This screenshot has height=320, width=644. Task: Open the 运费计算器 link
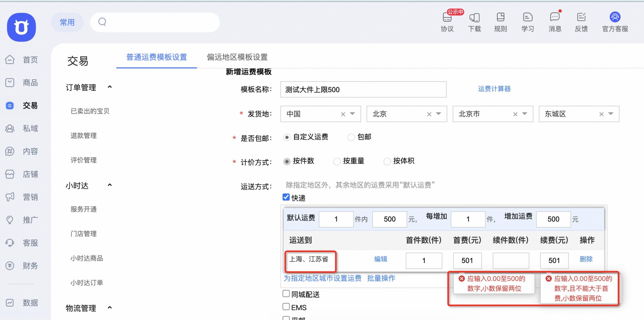[x=494, y=89]
